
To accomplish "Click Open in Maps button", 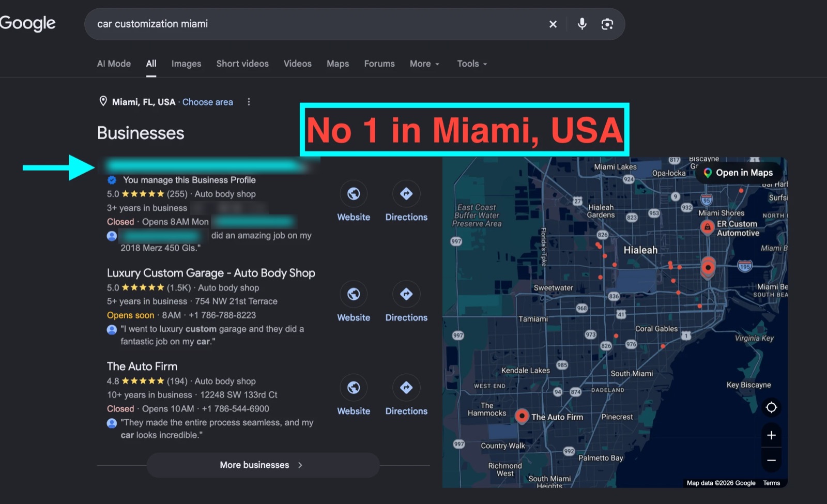I will pos(738,173).
